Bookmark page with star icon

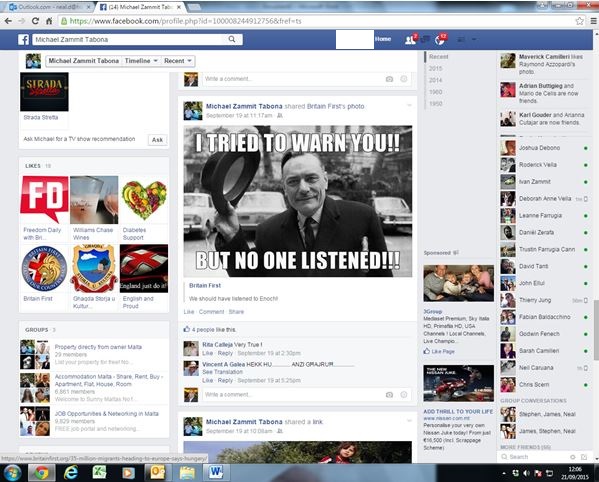pyautogui.click(x=580, y=21)
